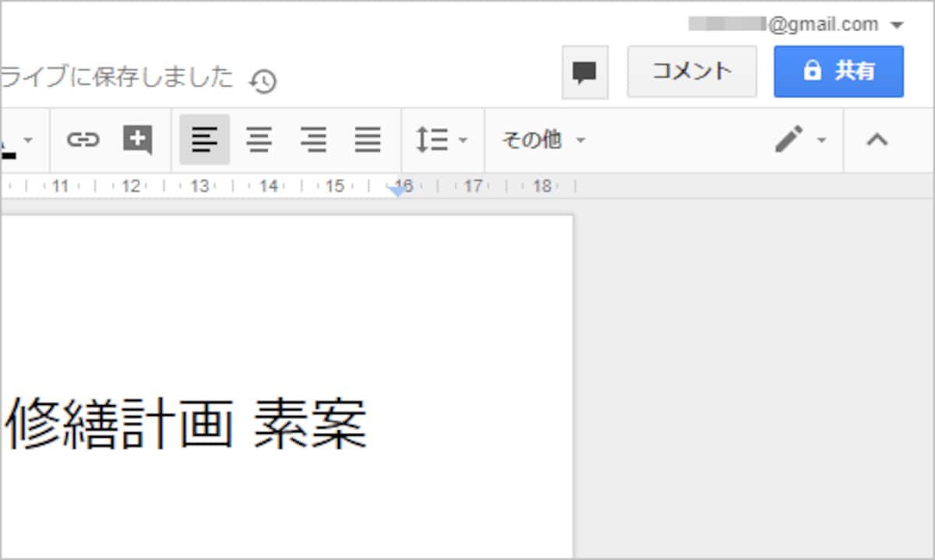Click ruler mark 13
Image resolution: width=935 pixels, height=560 pixels.
click(200, 186)
